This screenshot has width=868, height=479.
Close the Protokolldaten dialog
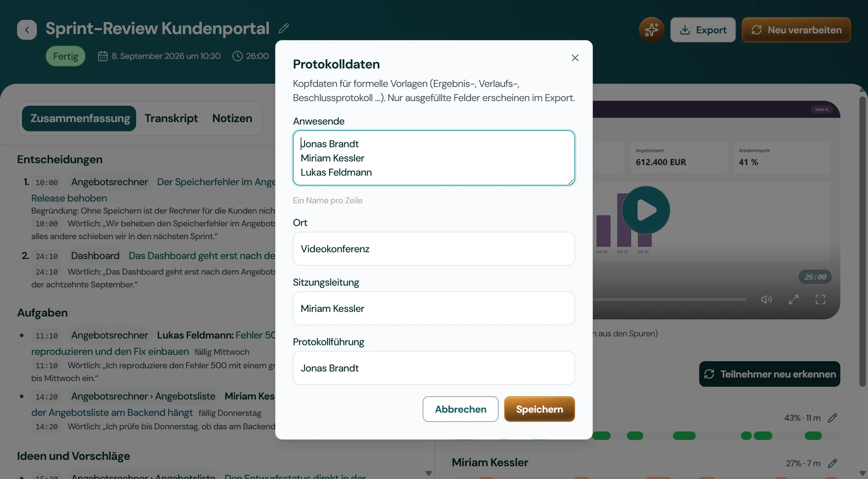(575, 58)
